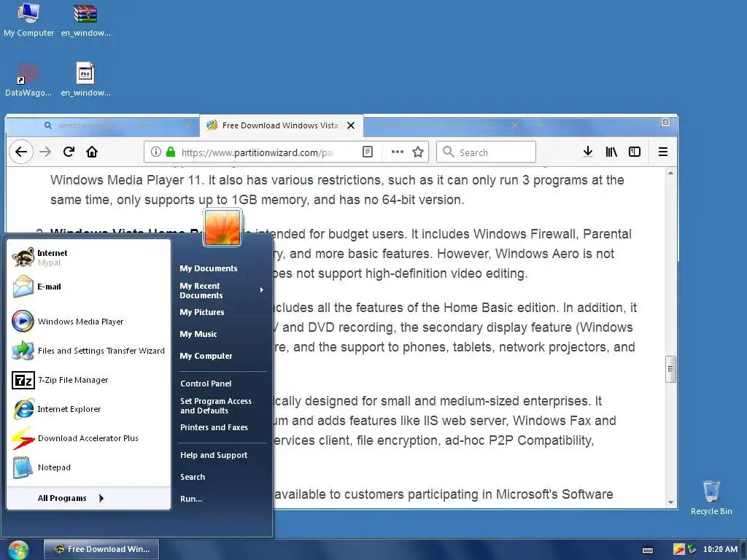Click the on-screen keyboard tray icon
This screenshot has height=560, width=747.
point(648,550)
